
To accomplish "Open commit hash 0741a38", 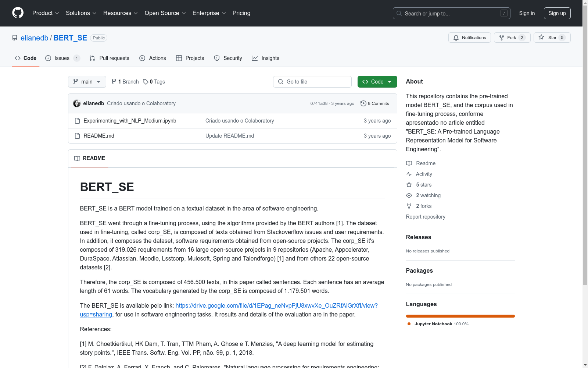I will click(319, 103).
